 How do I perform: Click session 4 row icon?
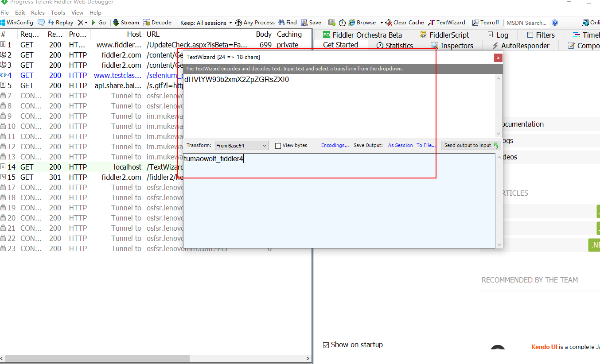[4, 75]
